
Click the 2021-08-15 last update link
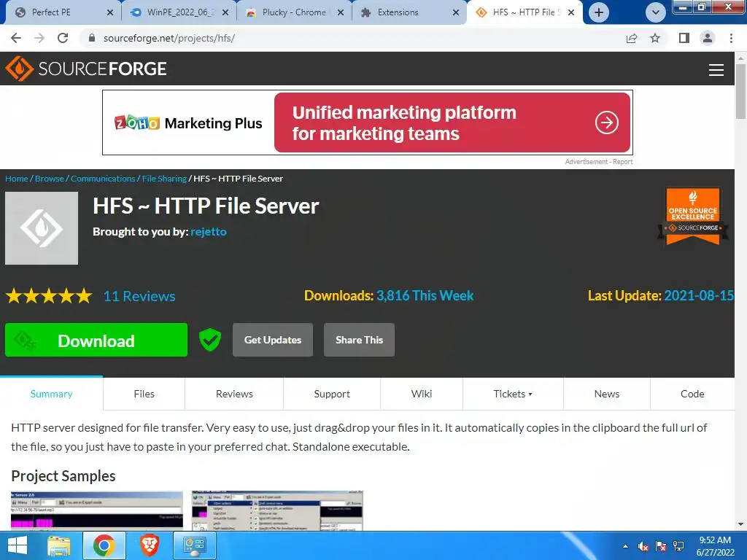click(x=698, y=296)
